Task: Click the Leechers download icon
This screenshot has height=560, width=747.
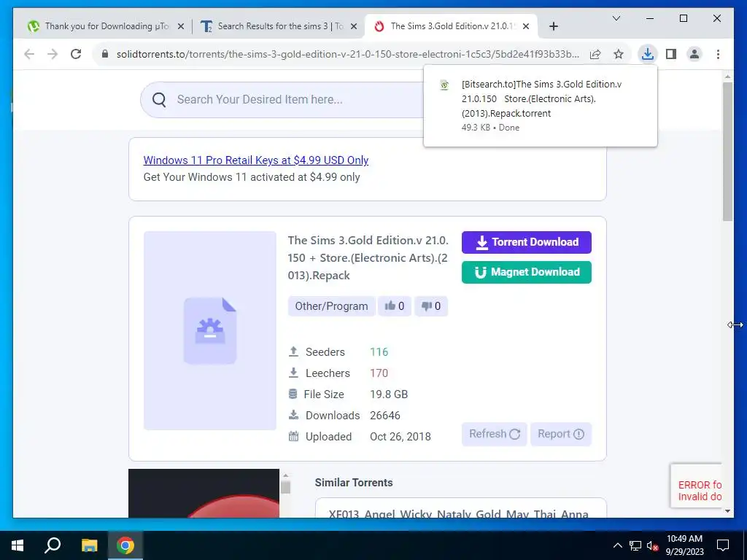Action: (293, 373)
